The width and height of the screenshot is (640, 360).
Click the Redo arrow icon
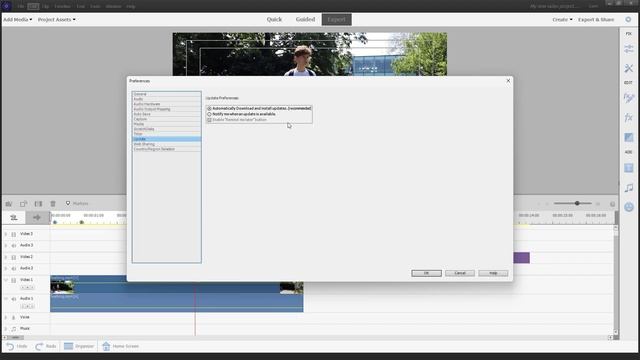(40, 346)
